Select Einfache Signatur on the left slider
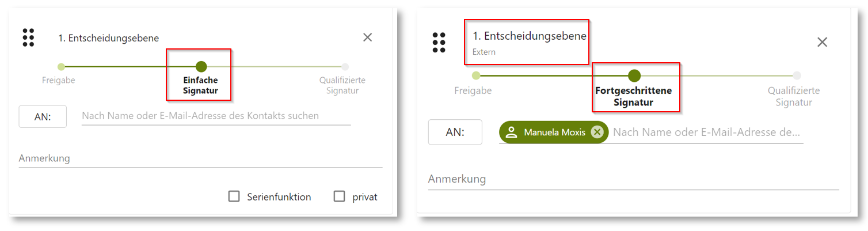 click(x=201, y=67)
